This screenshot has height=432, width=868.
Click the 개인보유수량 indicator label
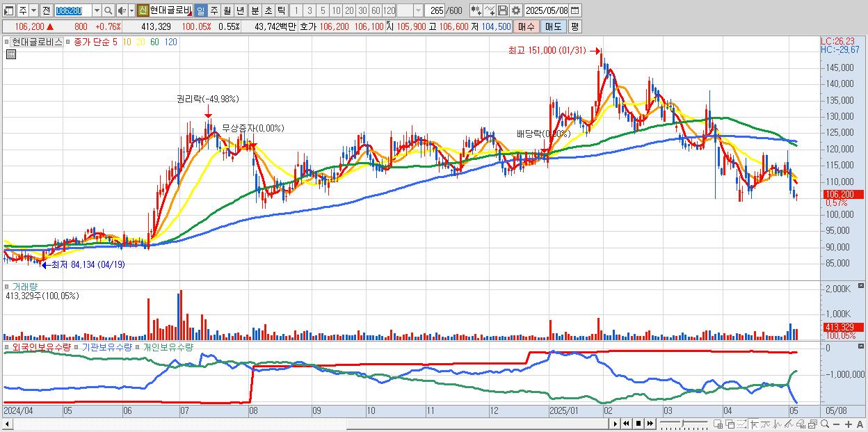point(168,346)
